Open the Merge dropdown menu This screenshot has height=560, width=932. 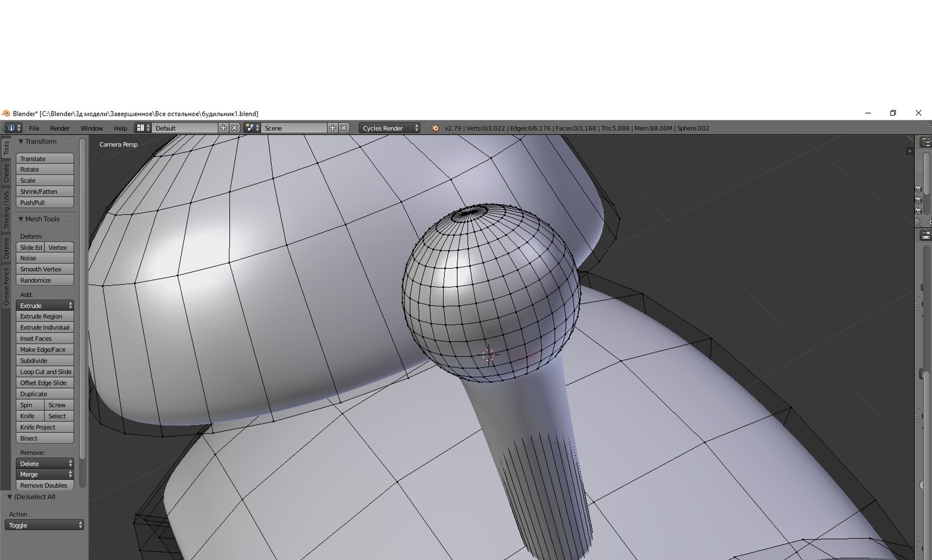[45, 474]
